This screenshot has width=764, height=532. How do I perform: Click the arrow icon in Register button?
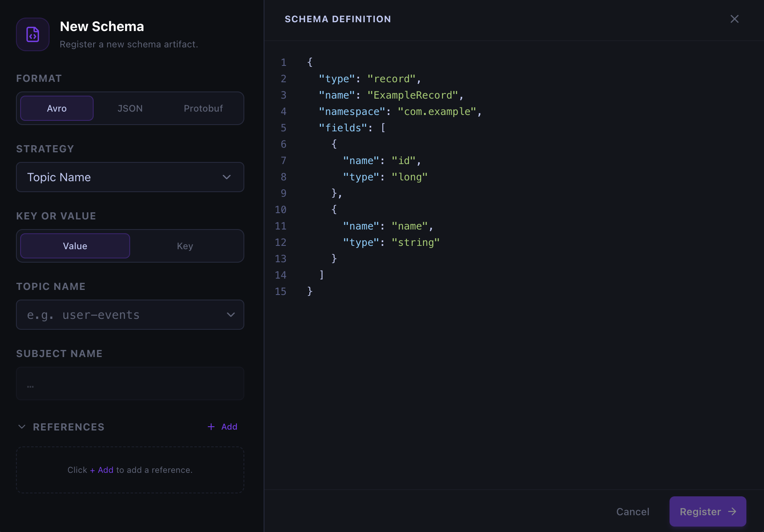point(732,511)
